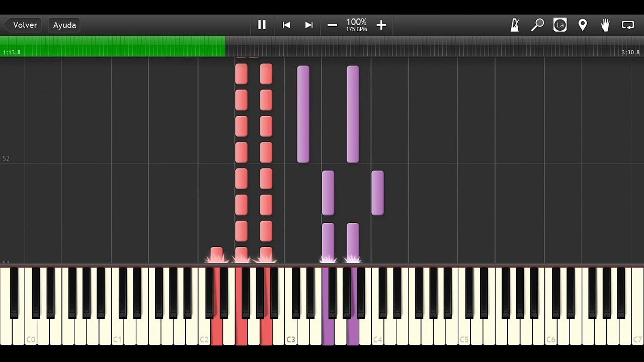Skip forward to next section
The image size is (644, 362).
click(309, 25)
